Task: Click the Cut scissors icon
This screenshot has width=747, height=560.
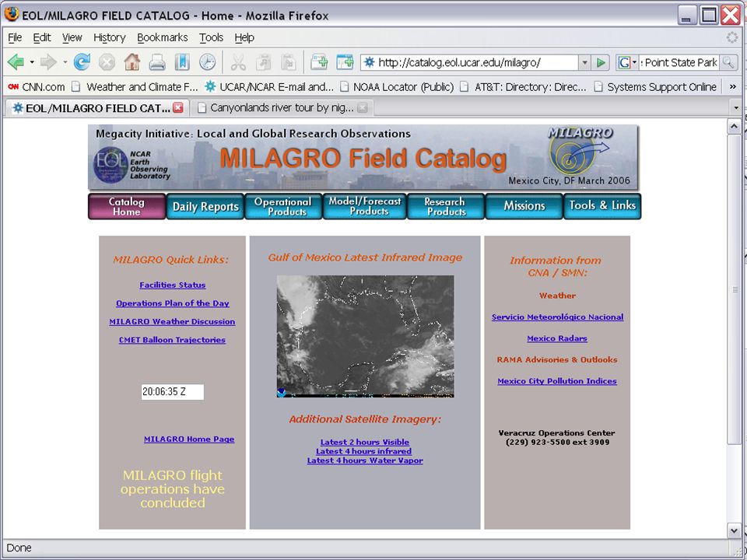Action: pos(238,62)
